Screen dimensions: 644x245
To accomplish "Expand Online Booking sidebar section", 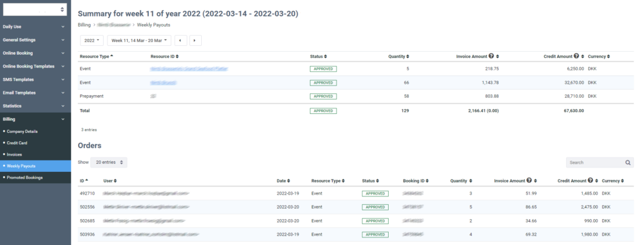I will tap(35, 53).
